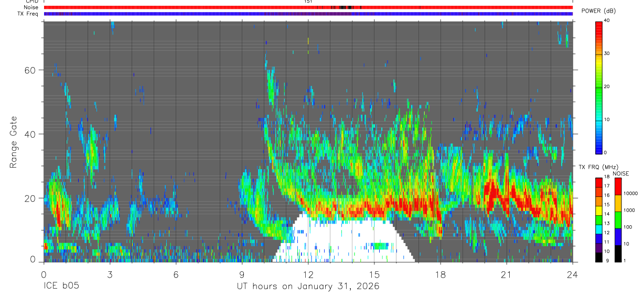Click the 12 tick on UT hours axis
The image size is (644, 297).
tap(308, 274)
